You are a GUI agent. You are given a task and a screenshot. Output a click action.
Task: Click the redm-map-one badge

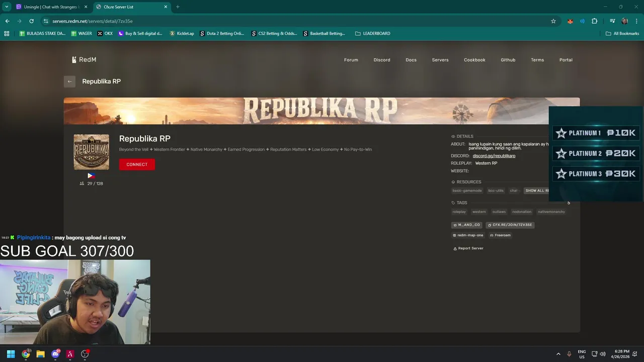pos(468,235)
